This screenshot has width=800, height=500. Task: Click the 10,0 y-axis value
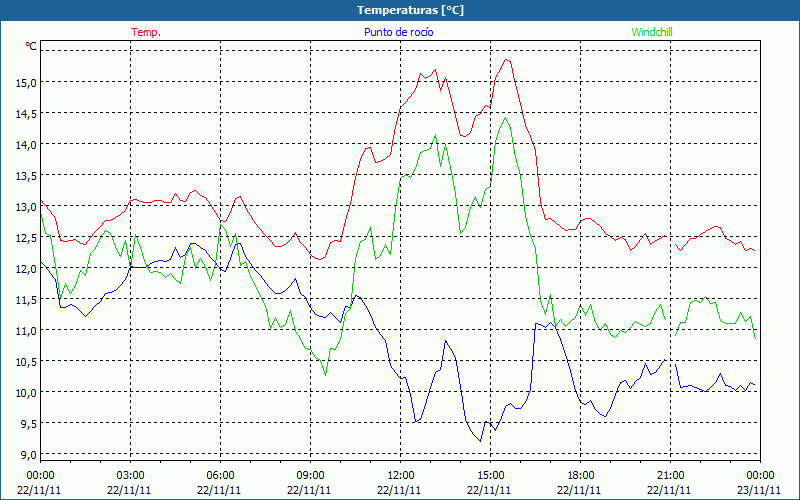pyautogui.click(x=26, y=393)
